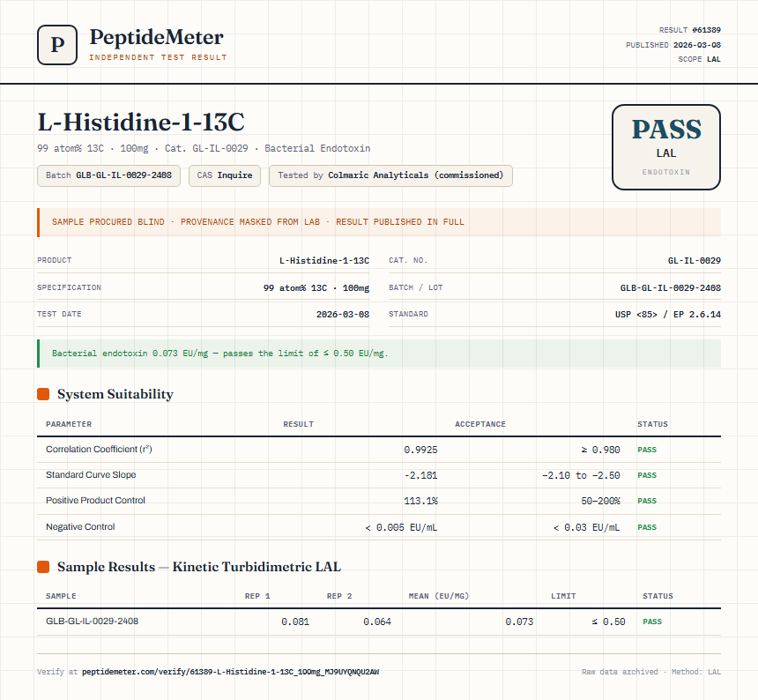Select the Batch GLB-GL-IL-0029-2408 pill
Viewport: 758px width, 700px height.
tap(108, 175)
